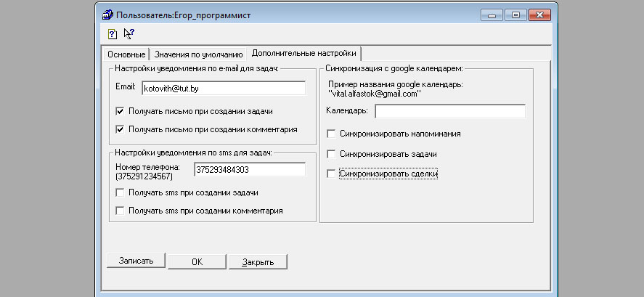This screenshot has width=644, height=297.
Task: Click the context help pointer icon
Action: coord(129,33)
